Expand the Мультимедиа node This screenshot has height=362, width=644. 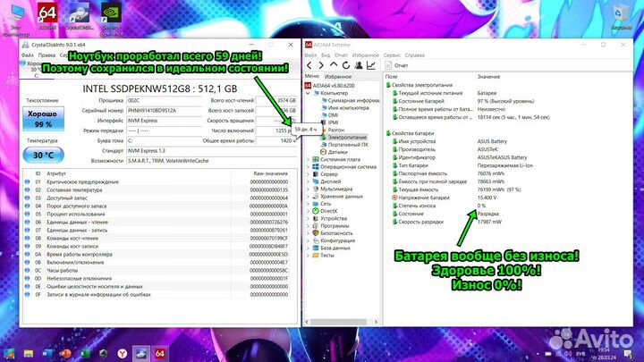pyautogui.click(x=308, y=189)
